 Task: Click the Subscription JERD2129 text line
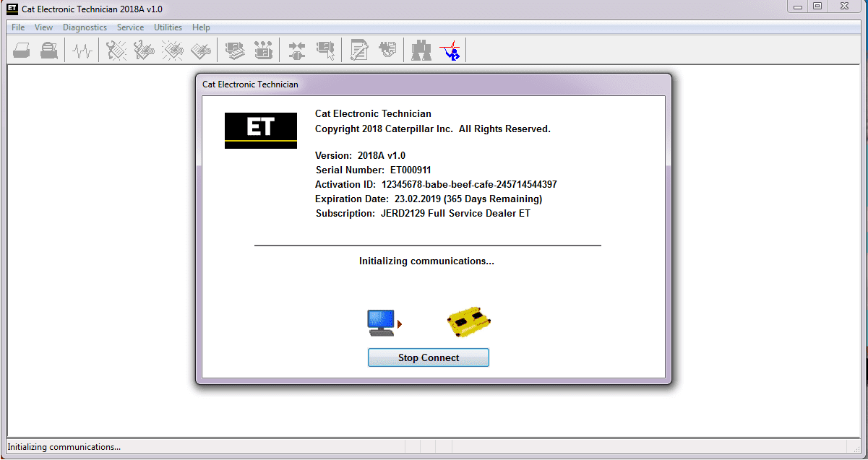pos(423,213)
